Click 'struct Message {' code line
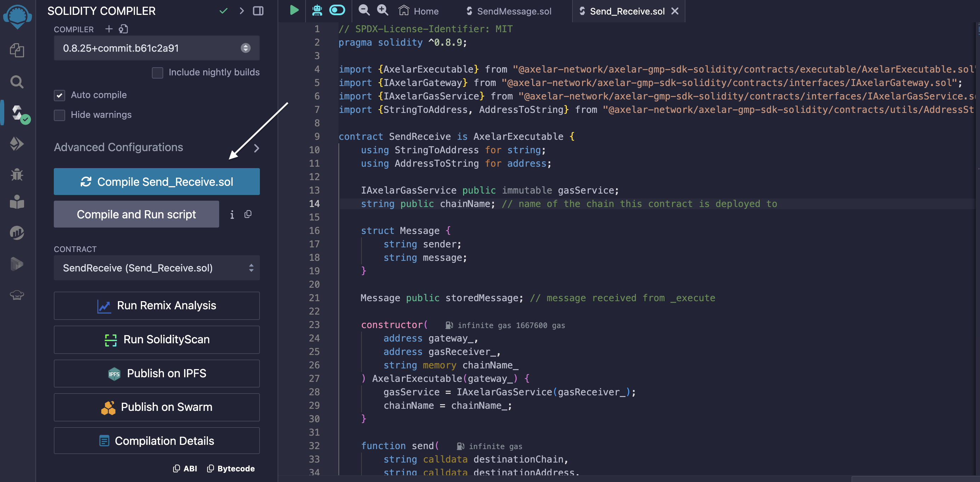The image size is (980, 482). point(405,231)
